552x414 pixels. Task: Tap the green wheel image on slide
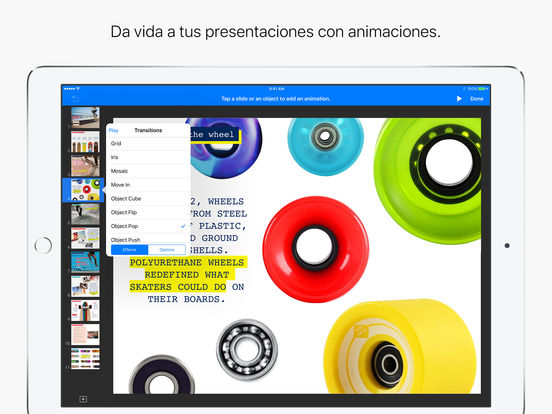click(x=428, y=180)
